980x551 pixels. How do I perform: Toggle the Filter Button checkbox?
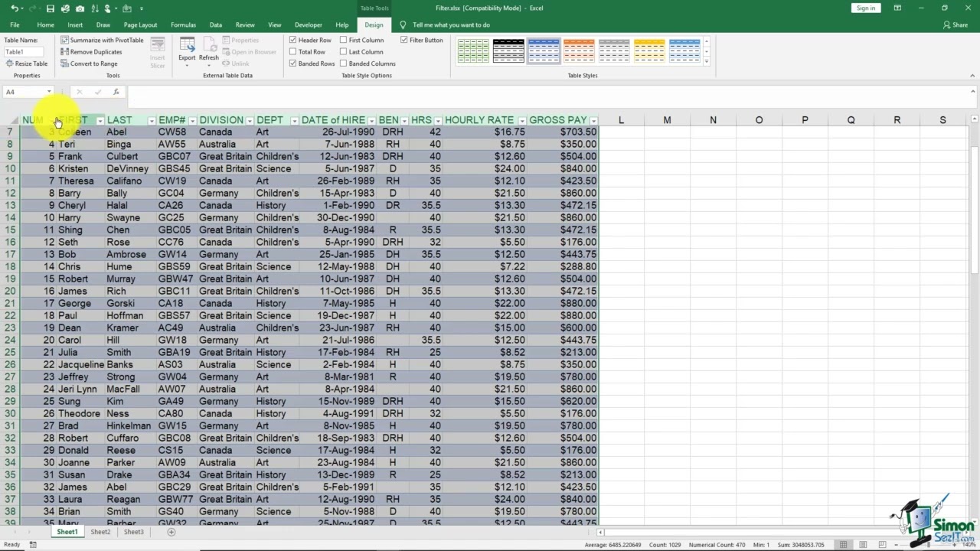click(x=403, y=40)
